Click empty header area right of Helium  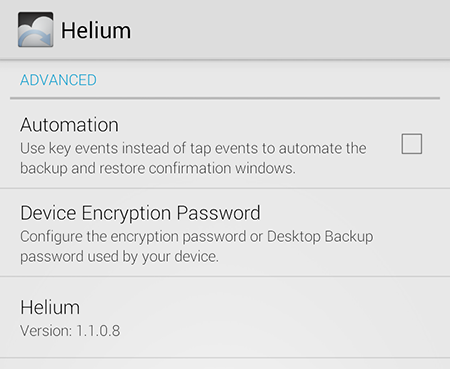tap(290, 30)
